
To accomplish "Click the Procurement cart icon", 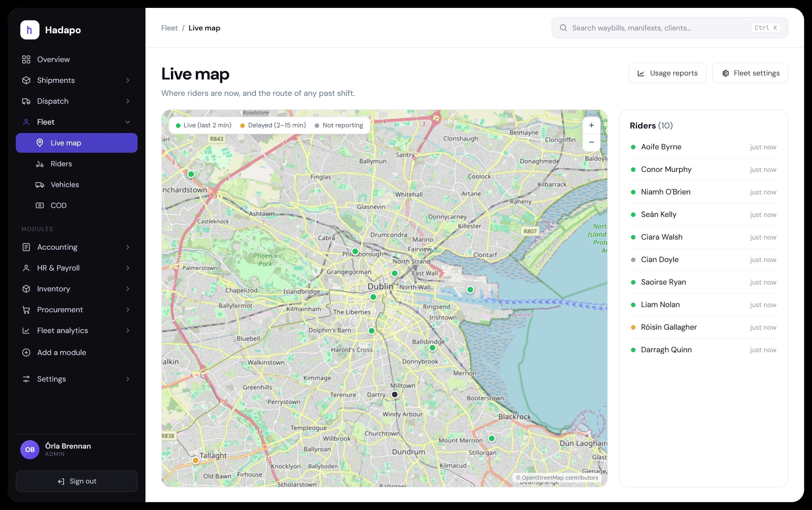I will (x=26, y=310).
